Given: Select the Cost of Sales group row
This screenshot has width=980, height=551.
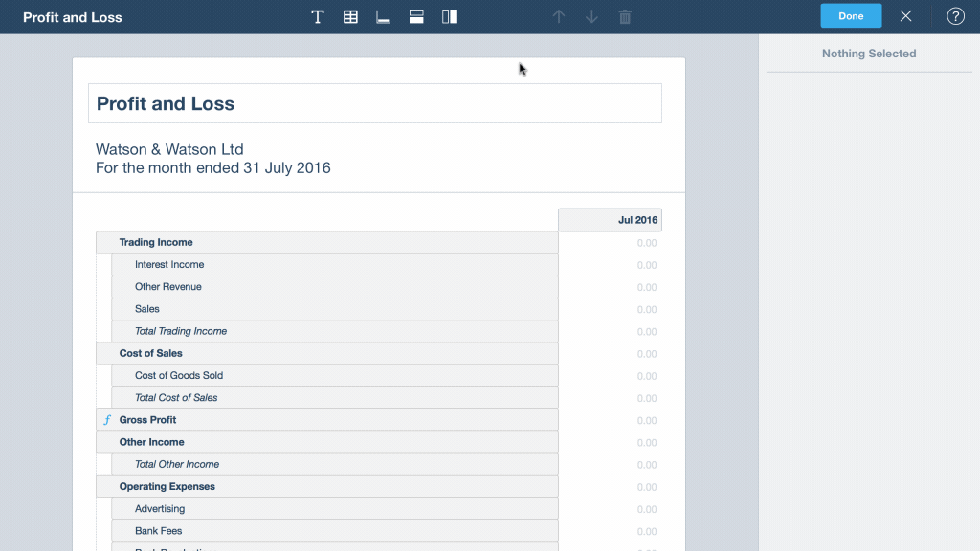Looking at the screenshot, I should click(x=326, y=354).
